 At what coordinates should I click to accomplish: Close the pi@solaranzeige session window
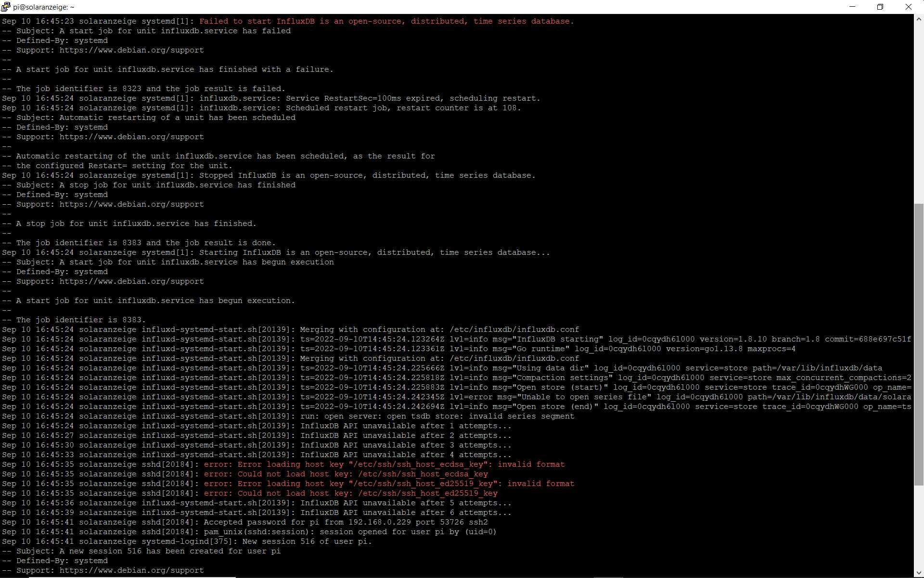(x=908, y=7)
